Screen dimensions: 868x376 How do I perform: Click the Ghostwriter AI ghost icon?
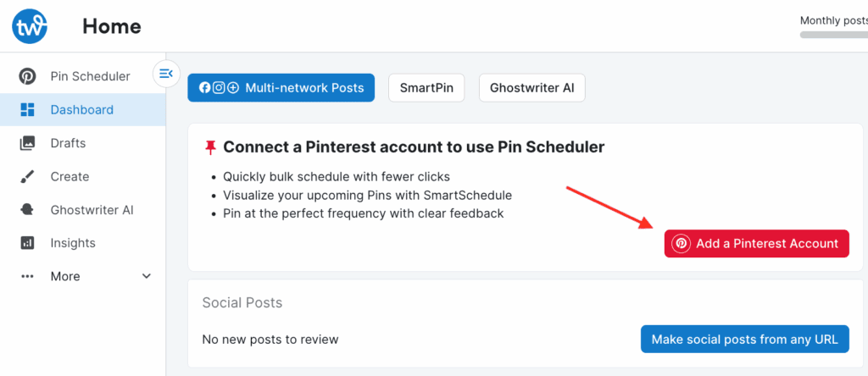click(x=28, y=210)
